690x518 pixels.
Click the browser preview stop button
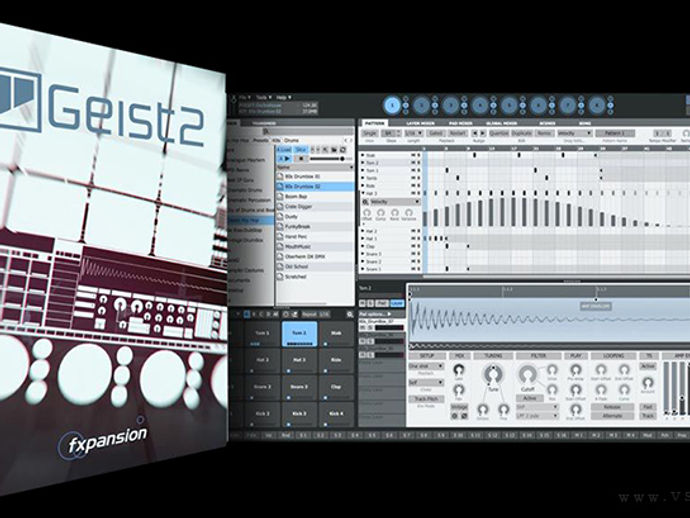tap(301, 158)
